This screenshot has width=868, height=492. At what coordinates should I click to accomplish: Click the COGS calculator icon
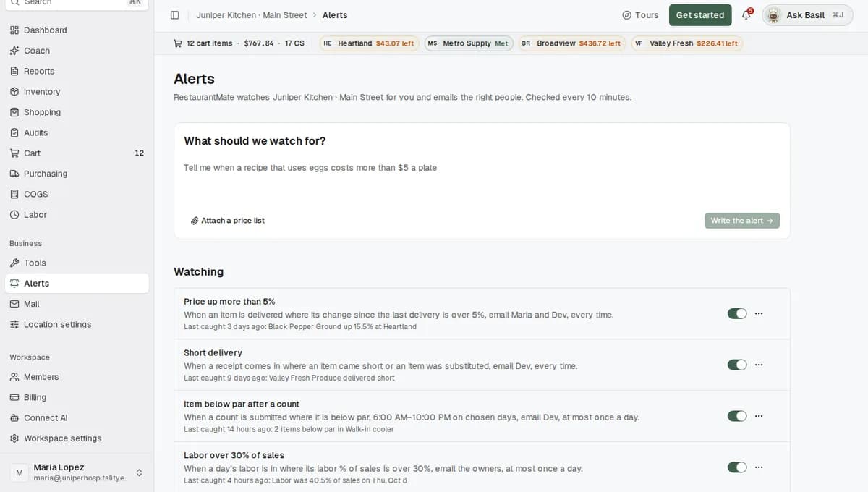coord(14,194)
